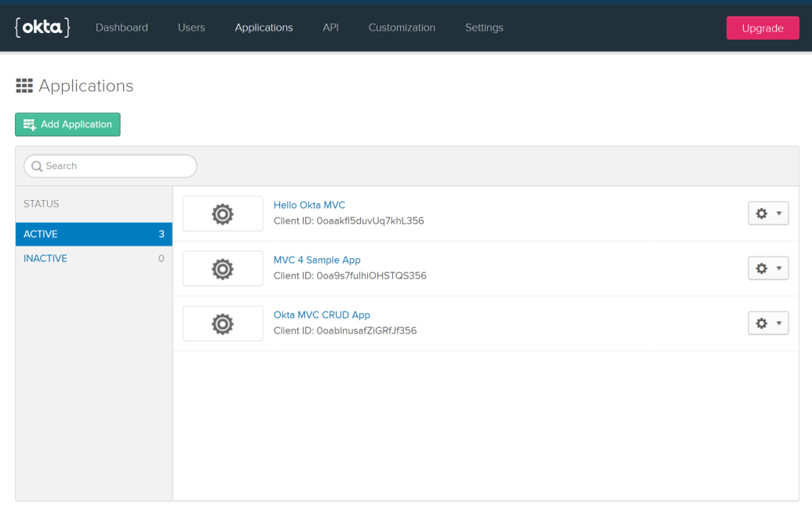Click the Okta logo in header
Viewport: 812px width, 514px height.
42,27
